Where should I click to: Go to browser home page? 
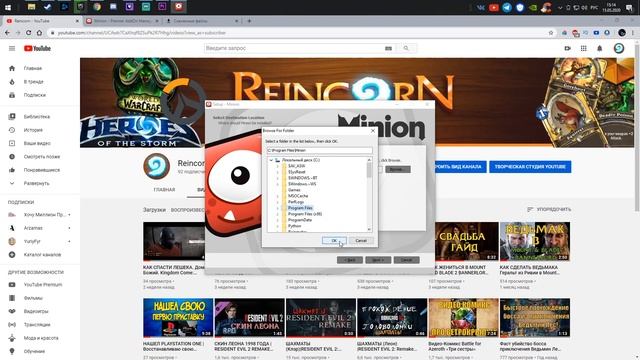coord(39,33)
